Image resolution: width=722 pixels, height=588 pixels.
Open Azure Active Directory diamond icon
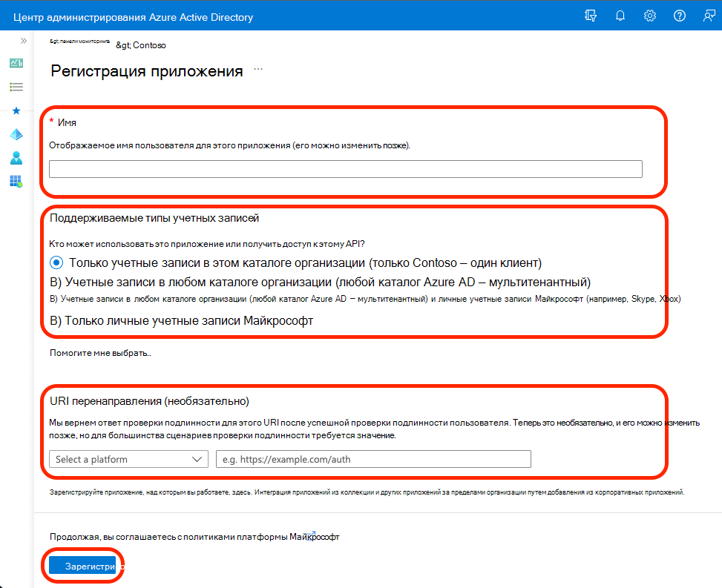point(16,134)
